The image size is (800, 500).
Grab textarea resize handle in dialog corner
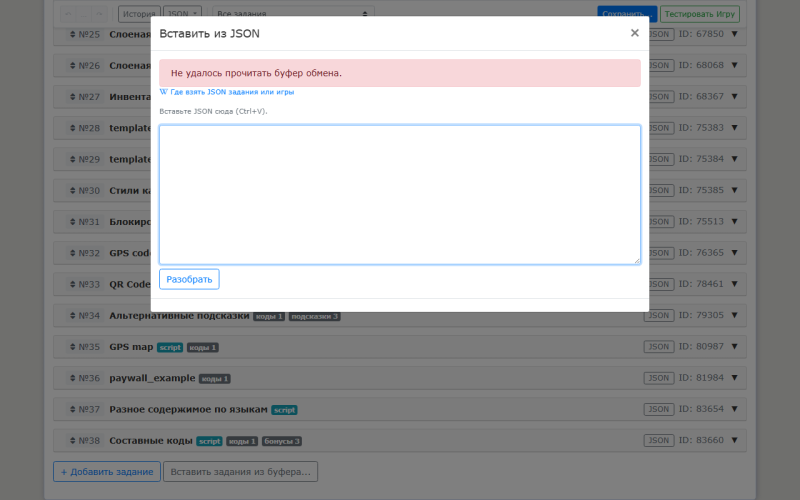point(637,261)
